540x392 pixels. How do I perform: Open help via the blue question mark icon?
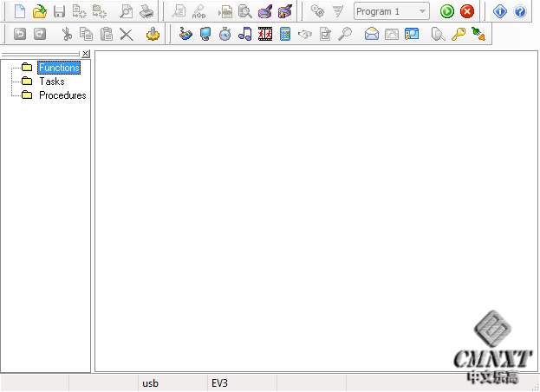pos(520,11)
